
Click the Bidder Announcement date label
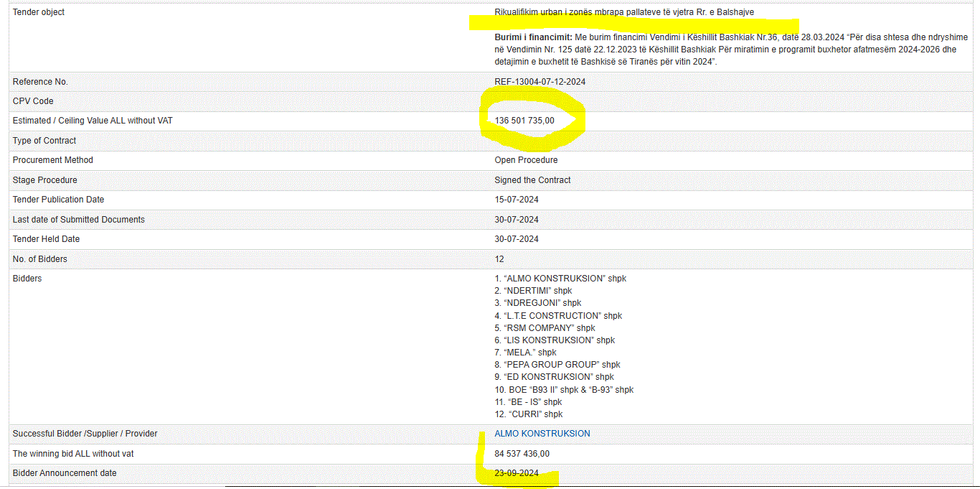click(x=65, y=473)
